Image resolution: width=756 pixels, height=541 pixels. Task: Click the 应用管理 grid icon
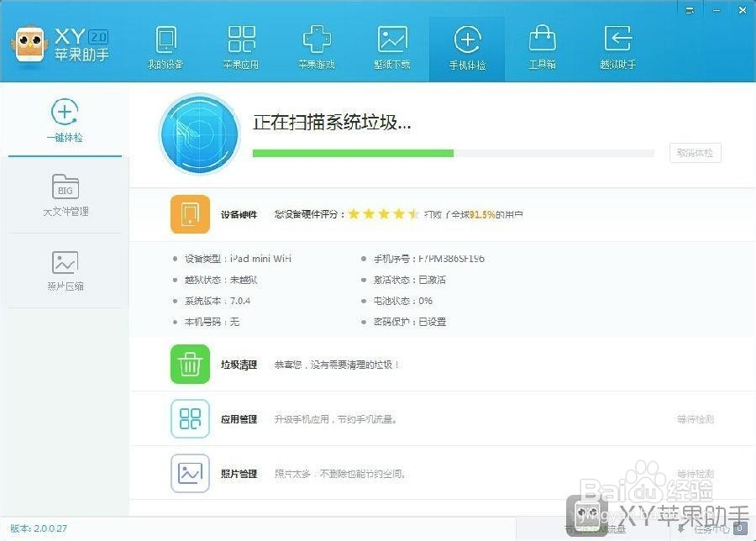(190, 418)
